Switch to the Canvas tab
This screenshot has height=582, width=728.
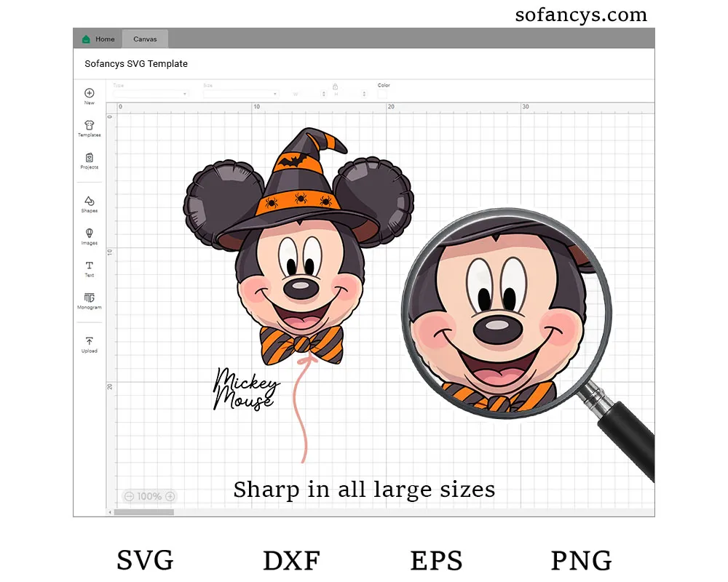point(145,39)
